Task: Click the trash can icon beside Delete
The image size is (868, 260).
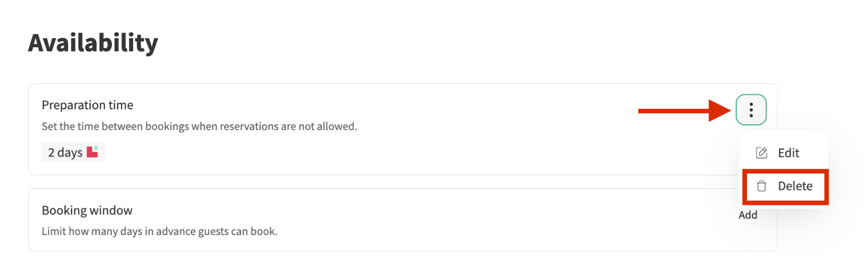Action: coord(761,186)
